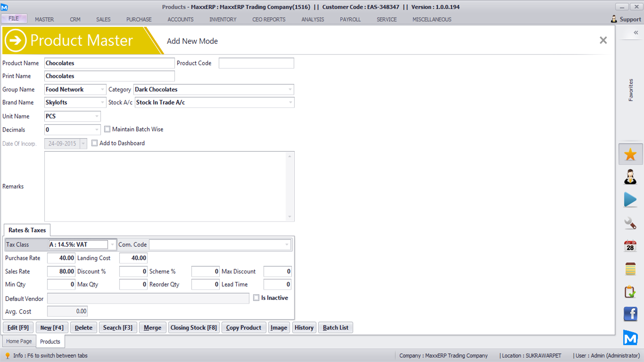Switch to the Home Page tab
This screenshot has height=362, width=644.
(19, 341)
